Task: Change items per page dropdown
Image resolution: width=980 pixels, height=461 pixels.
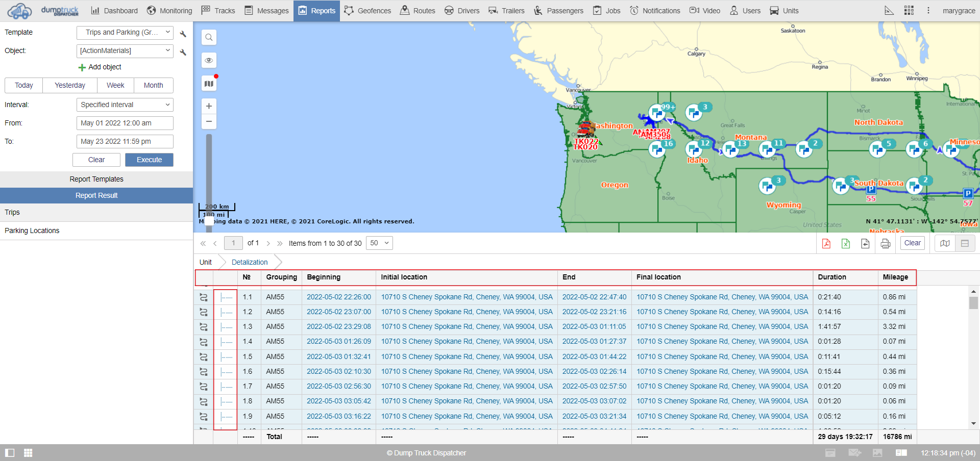Action: tap(379, 243)
